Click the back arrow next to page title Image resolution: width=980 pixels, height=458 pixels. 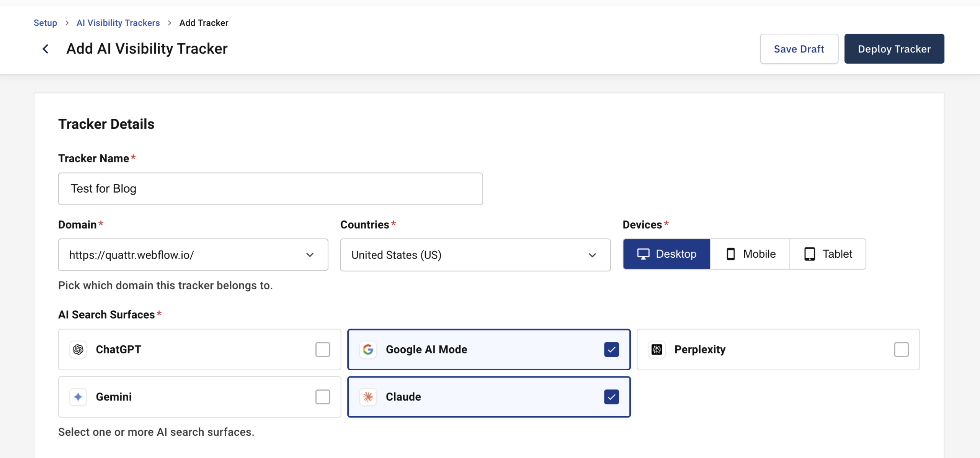click(x=46, y=49)
